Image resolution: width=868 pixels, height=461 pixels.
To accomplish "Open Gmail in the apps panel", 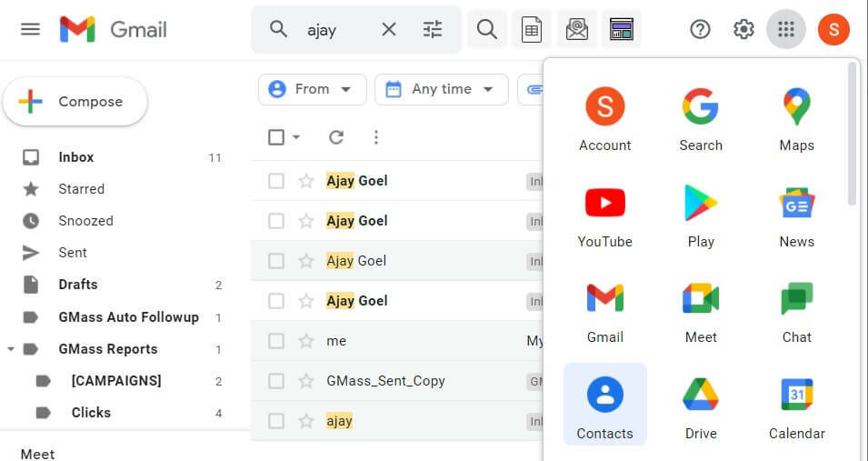I will [605, 312].
